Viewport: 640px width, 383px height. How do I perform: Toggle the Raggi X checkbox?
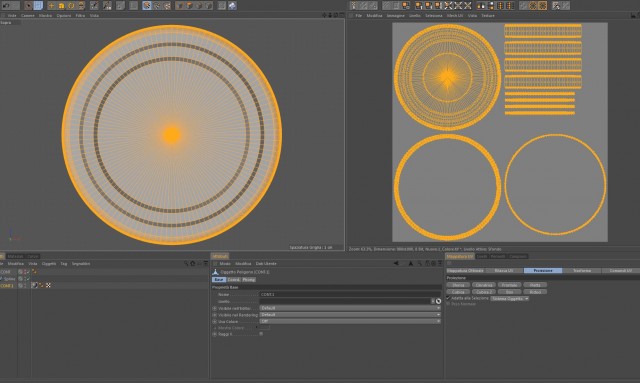click(261, 334)
